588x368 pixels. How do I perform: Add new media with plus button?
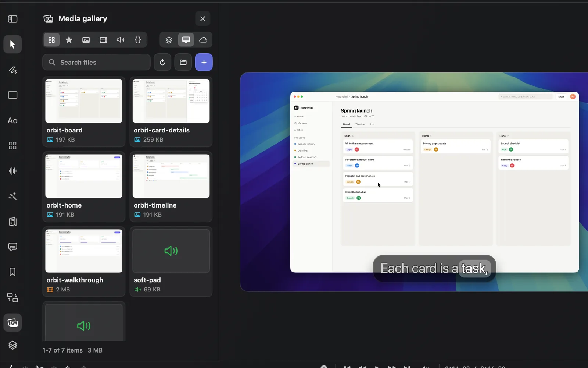point(204,62)
